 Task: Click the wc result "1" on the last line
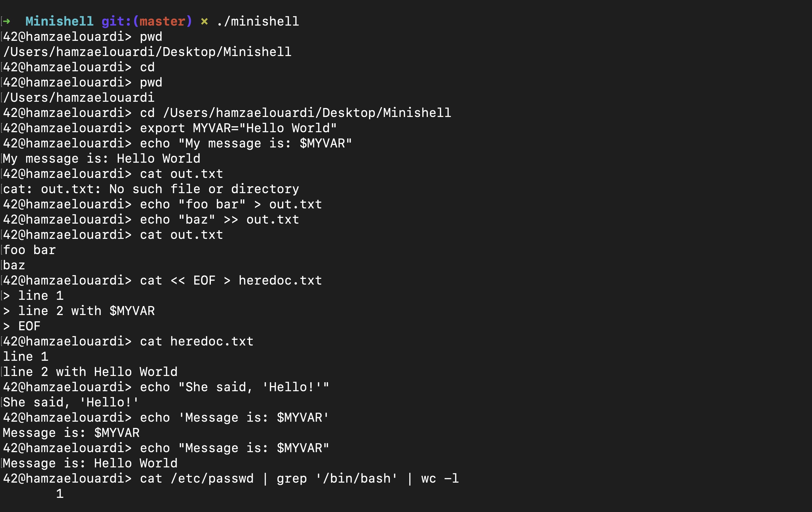coord(60,494)
